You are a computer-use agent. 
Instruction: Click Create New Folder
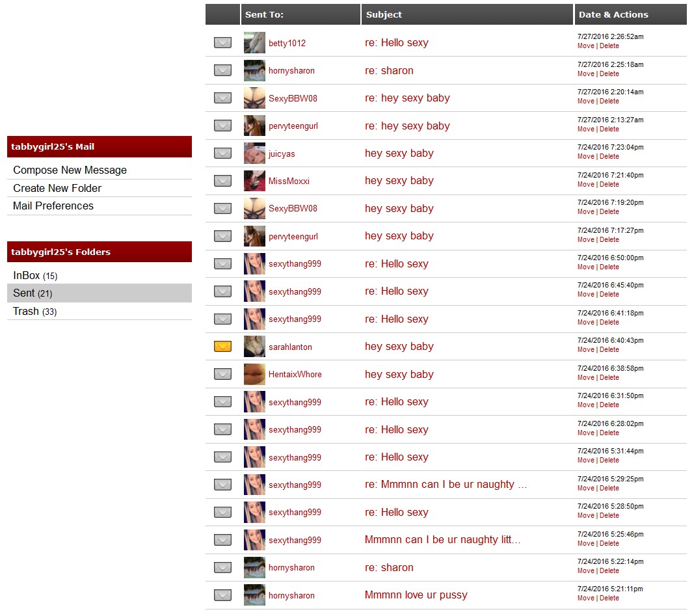coord(57,188)
